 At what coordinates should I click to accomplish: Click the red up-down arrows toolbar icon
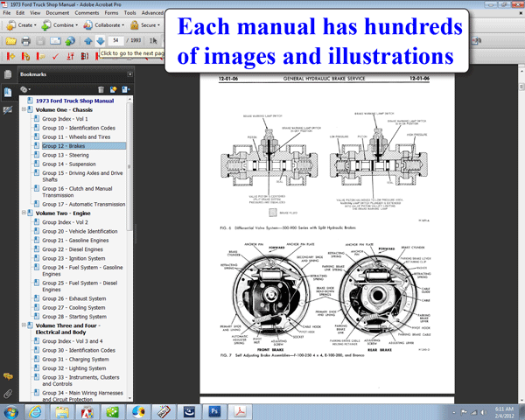tap(70, 56)
